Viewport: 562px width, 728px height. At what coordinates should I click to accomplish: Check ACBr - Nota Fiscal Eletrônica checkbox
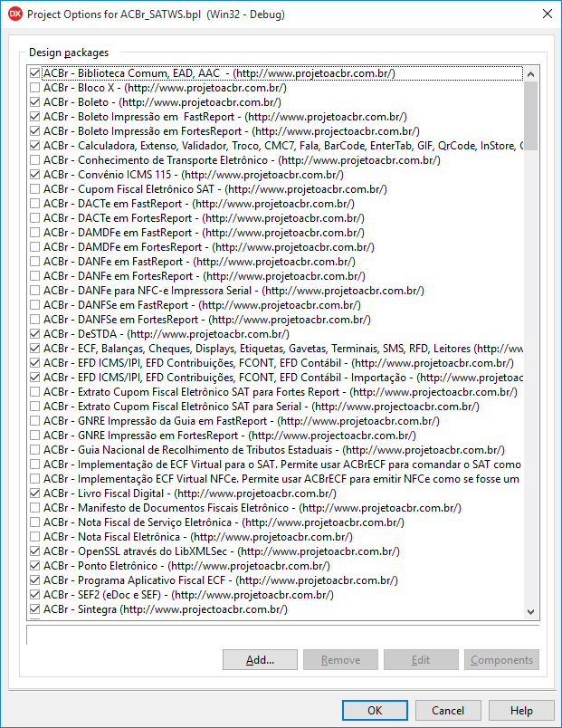(34, 537)
